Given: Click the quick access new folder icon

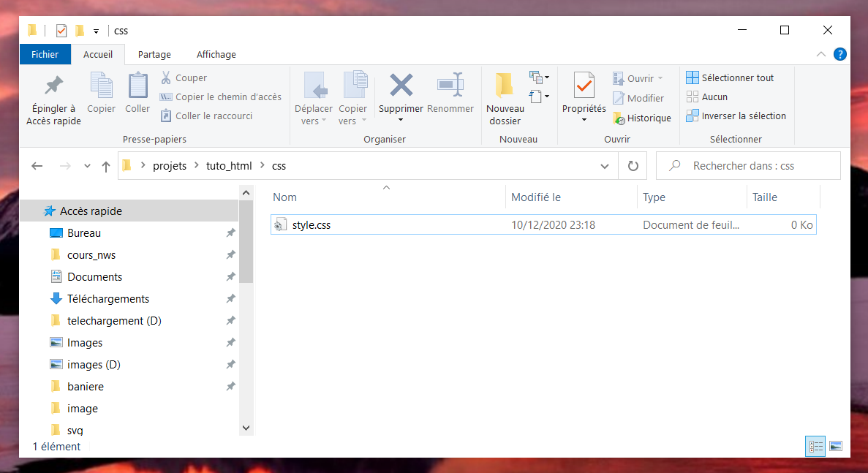Looking at the screenshot, I should click(x=80, y=31).
